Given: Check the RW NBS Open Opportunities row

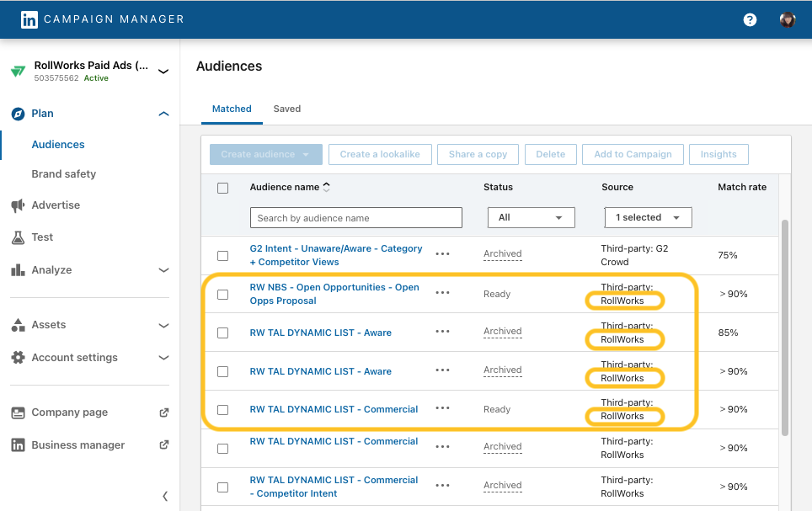Looking at the screenshot, I should (x=223, y=295).
